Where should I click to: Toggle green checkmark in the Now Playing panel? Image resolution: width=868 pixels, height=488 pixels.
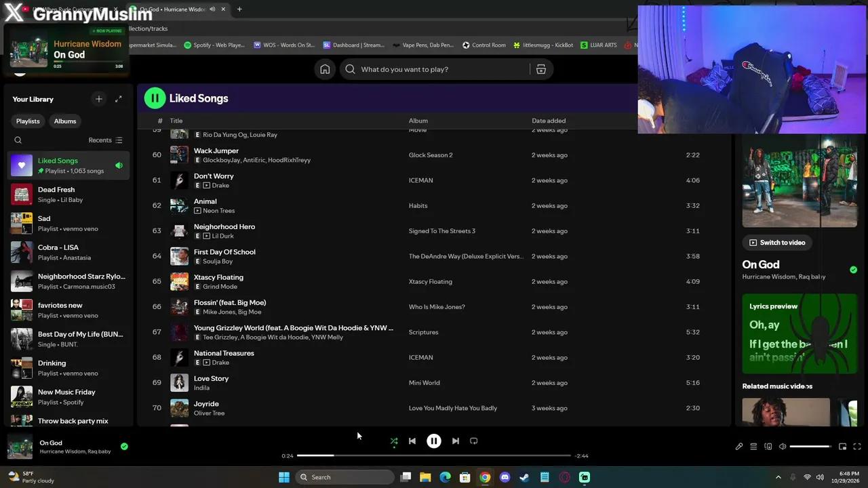coord(854,270)
